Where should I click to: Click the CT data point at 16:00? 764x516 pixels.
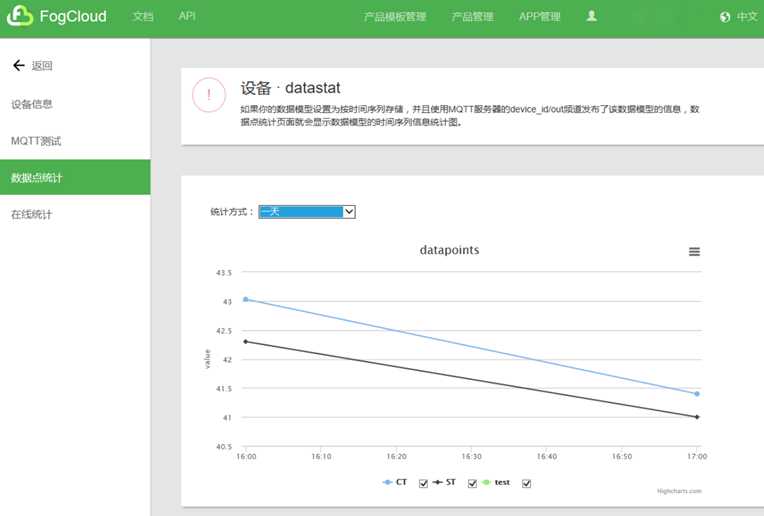pyautogui.click(x=246, y=299)
